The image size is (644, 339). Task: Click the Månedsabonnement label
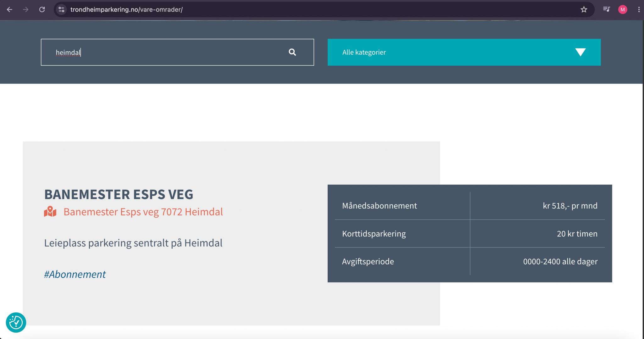pyautogui.click(x=380, y=206)
